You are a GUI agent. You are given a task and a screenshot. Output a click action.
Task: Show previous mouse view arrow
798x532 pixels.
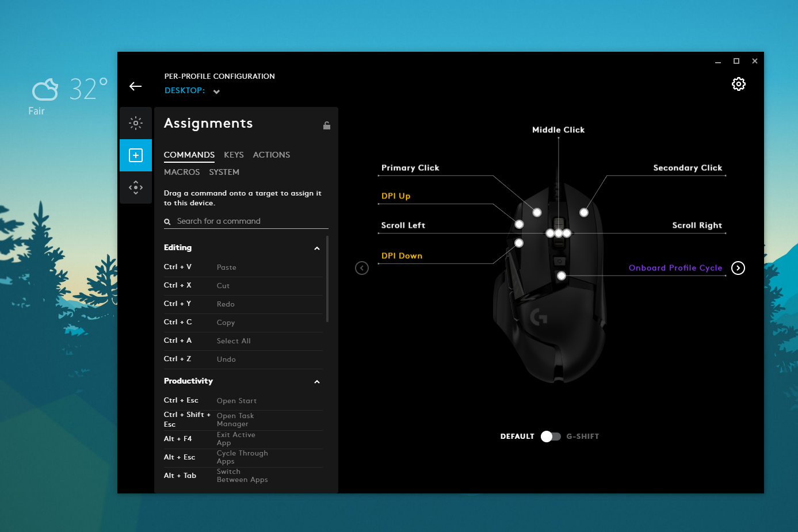362,268
